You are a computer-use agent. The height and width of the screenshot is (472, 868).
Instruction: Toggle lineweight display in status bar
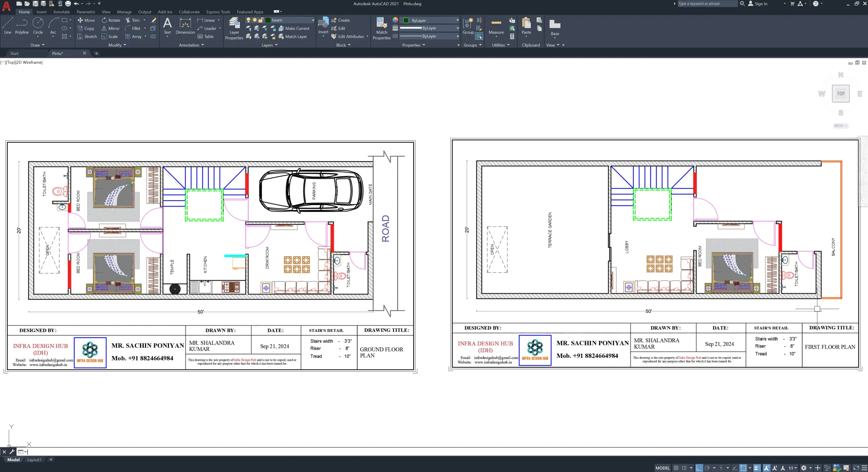click(x=757, y=468)
